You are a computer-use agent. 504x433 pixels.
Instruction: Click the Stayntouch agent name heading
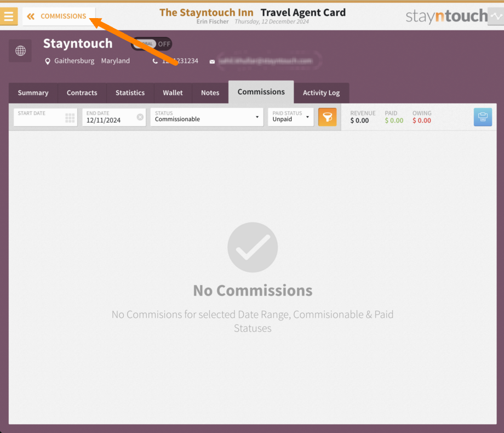click(78, 43)
